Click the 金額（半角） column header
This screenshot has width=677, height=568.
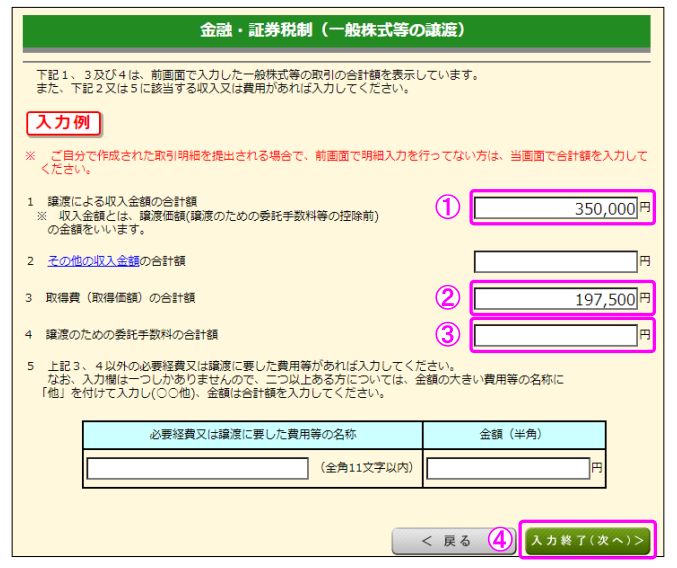tap(514, 435)
